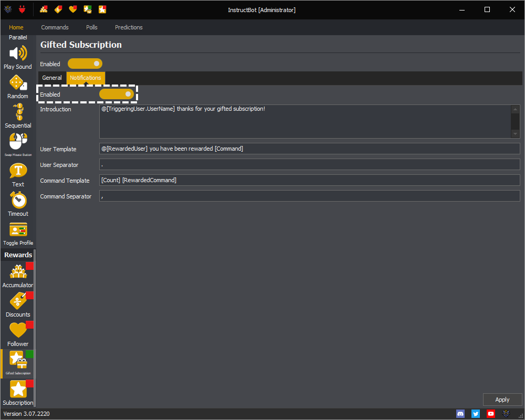
Task: Click the Follower heart icon in title bar
Action: pos(73,9)
